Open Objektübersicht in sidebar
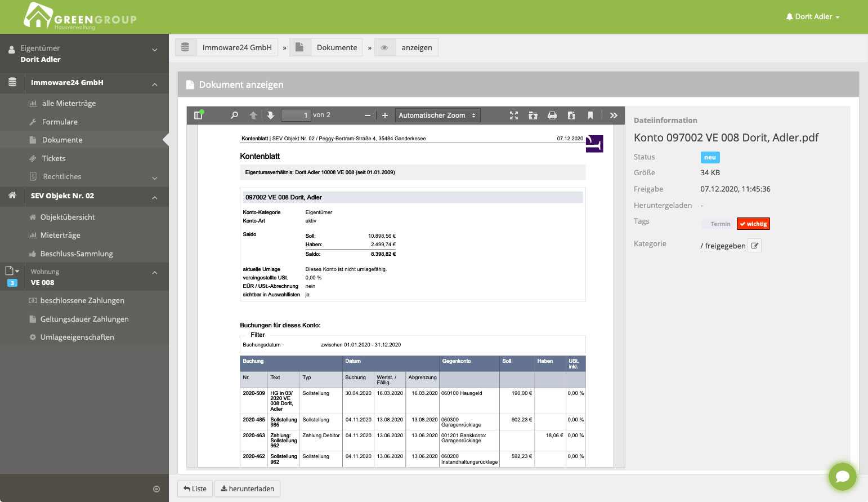The width and height of the screenshot is (868, 502). click(x=68, y=217)
